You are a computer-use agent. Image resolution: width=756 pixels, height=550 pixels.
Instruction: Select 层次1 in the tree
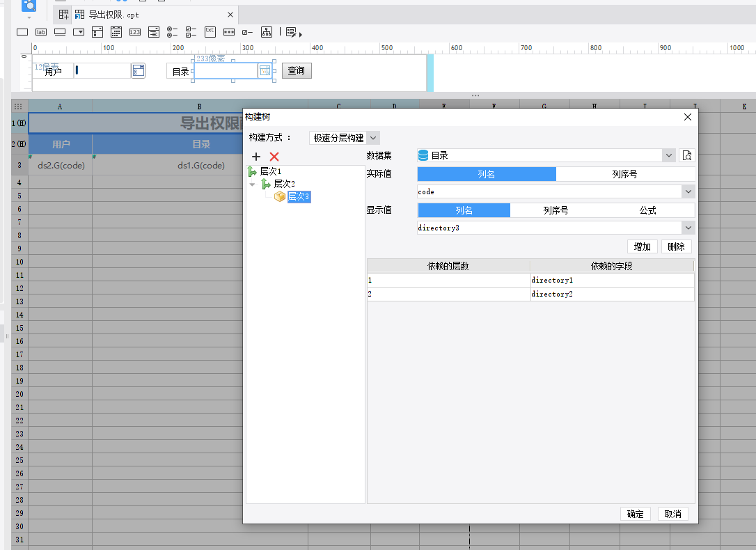tap(270, 171)
